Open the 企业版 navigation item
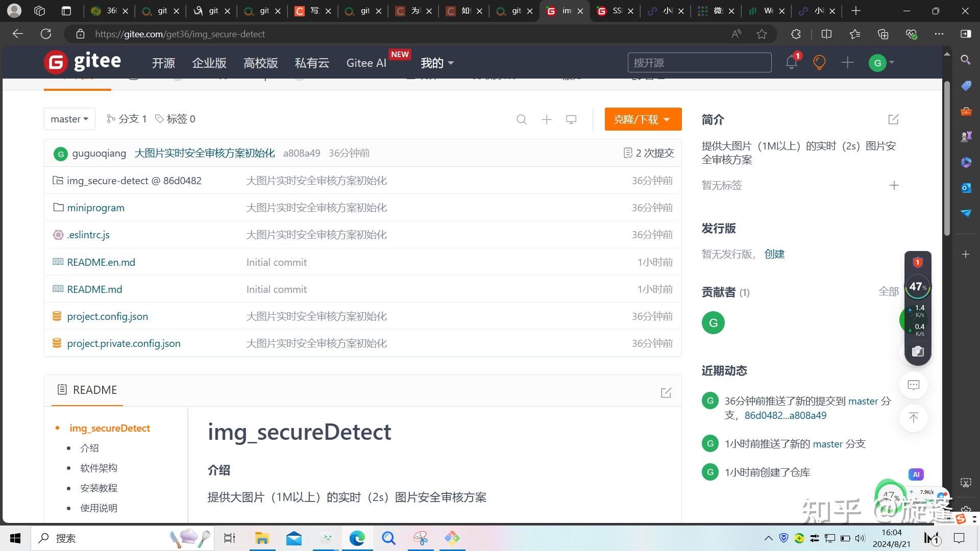The width and height of the screenshot is (980, 551). [209, 63]
